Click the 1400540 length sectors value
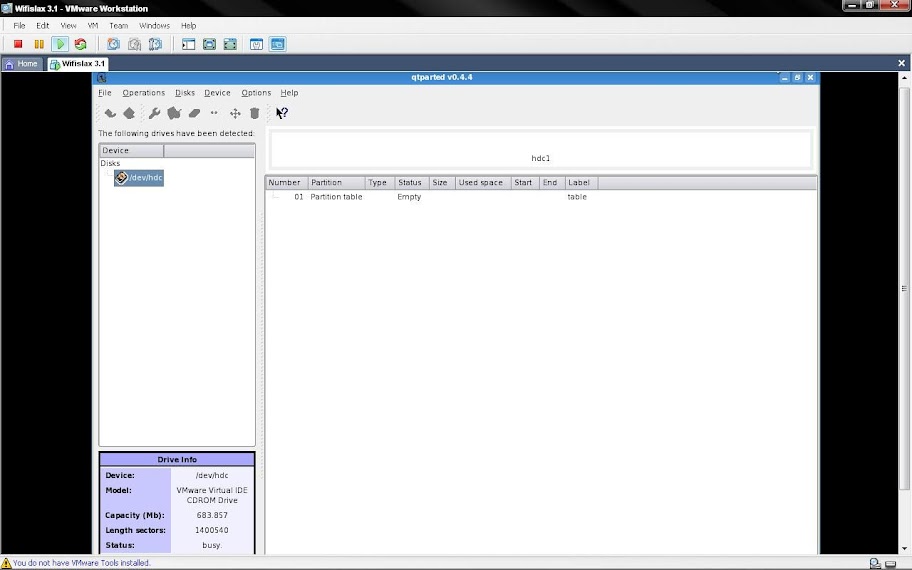 pos(212,530)
